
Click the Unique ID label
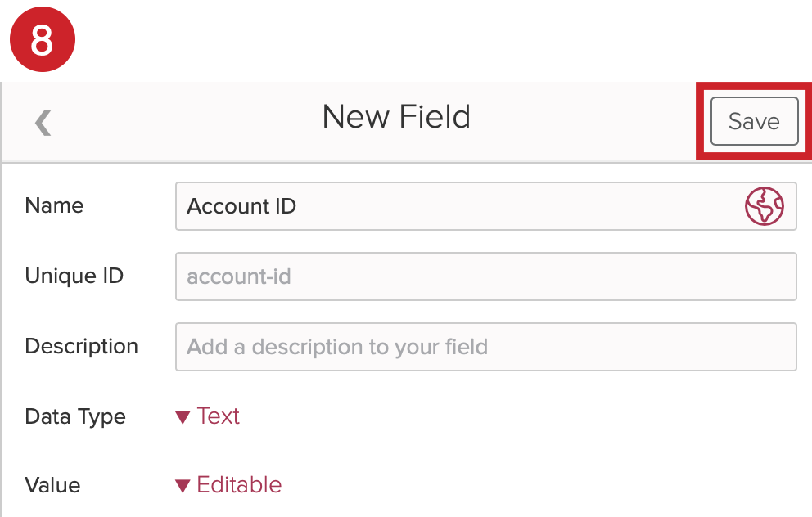coord(74,276)
